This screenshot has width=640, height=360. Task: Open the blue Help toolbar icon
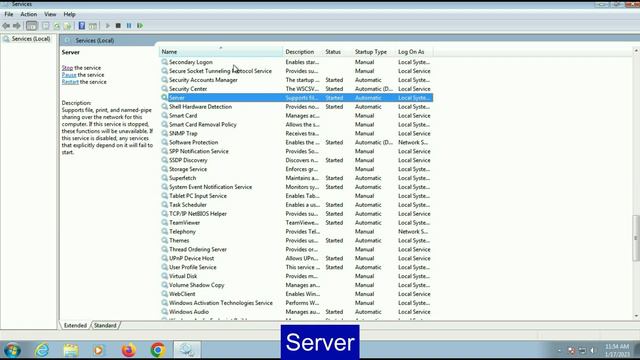tap(82, 26)
